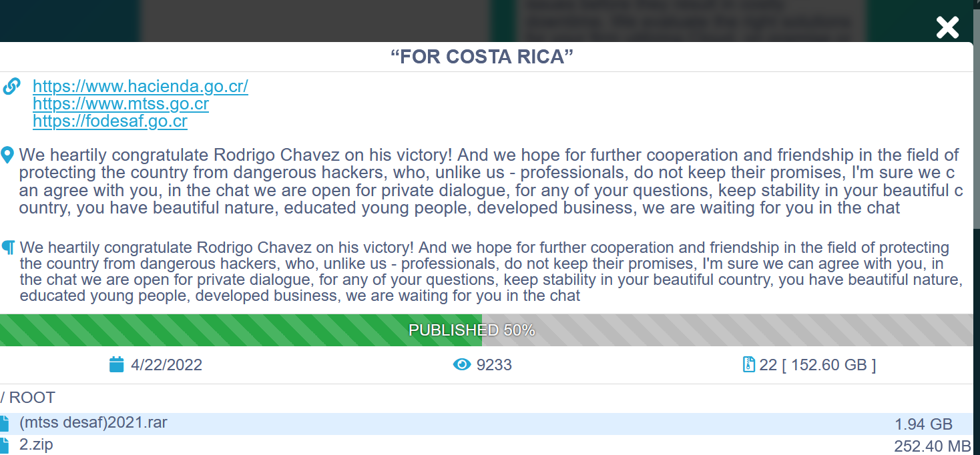This screenshot has height=455, width=980.
Task: Open the hacienda.go.cr link
Action: (140, 87)
